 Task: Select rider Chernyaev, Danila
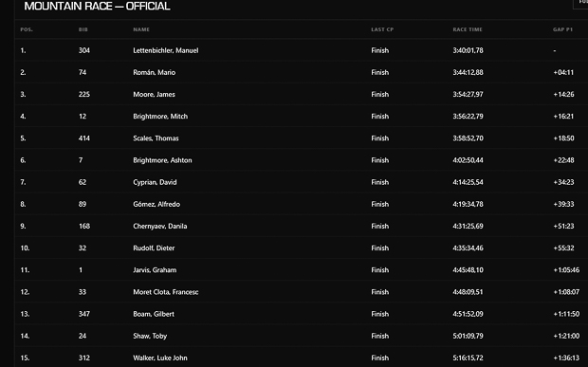click(x=159, y=226)
